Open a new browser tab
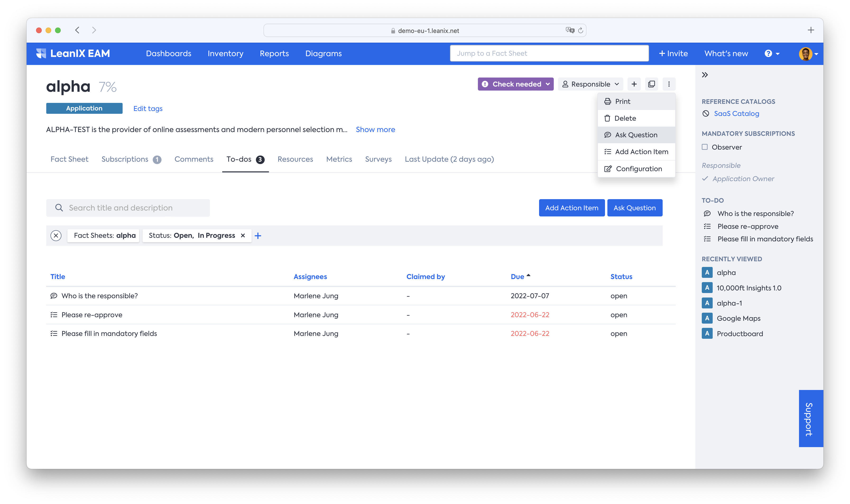 click(811, 30)
